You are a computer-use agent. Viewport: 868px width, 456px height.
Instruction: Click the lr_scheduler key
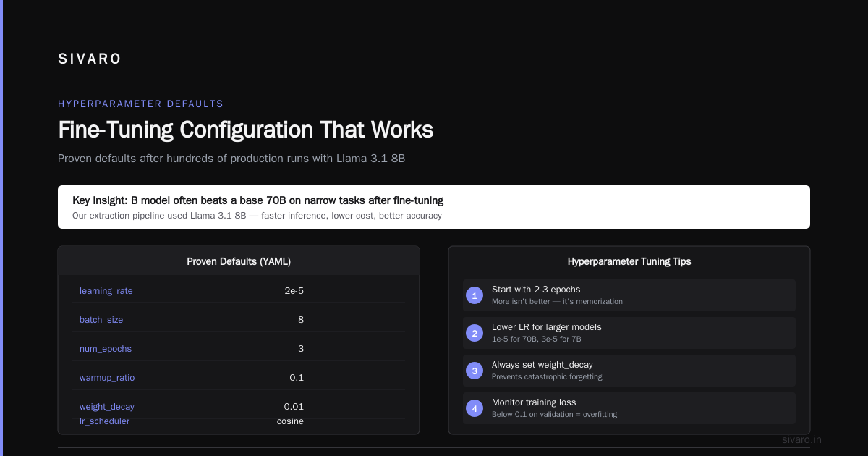pos(105,421)
